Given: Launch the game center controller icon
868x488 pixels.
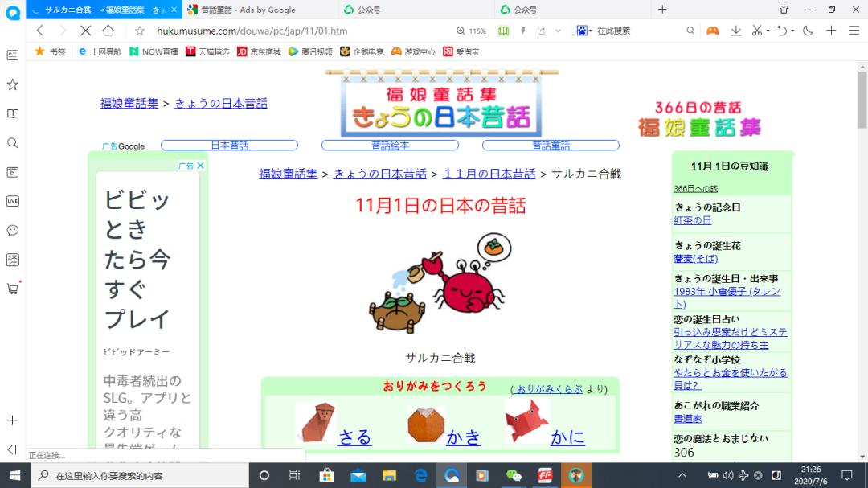Looking at the screenshot, I should 712,31.
